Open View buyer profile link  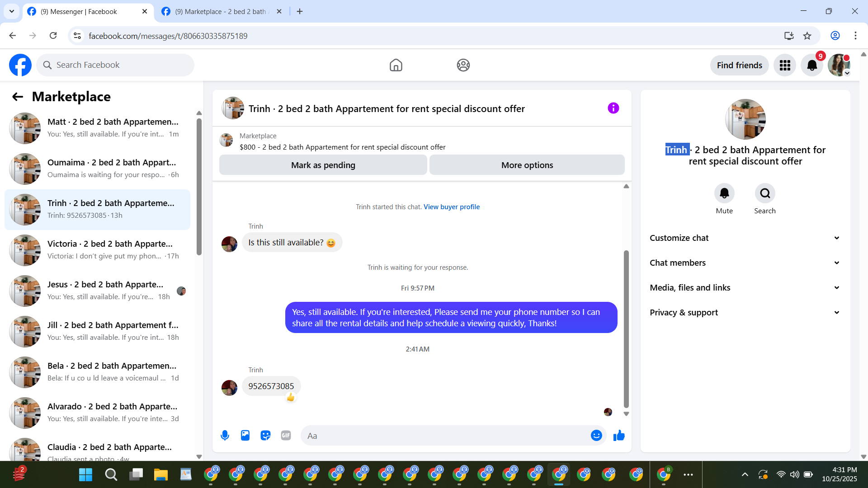pyautogui.click(x=451, y=207)
